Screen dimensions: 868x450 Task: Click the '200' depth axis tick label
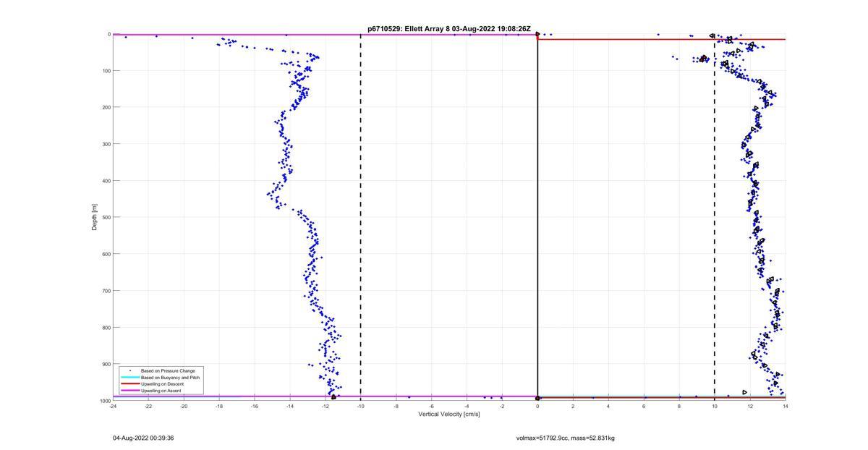[106, 107]
